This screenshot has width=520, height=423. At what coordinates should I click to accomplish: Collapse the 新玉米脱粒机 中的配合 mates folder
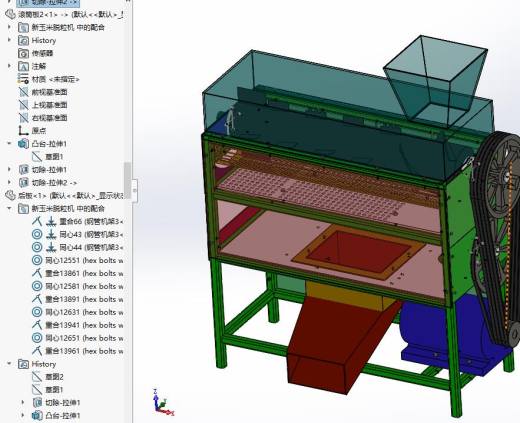(x=9, y=209)
